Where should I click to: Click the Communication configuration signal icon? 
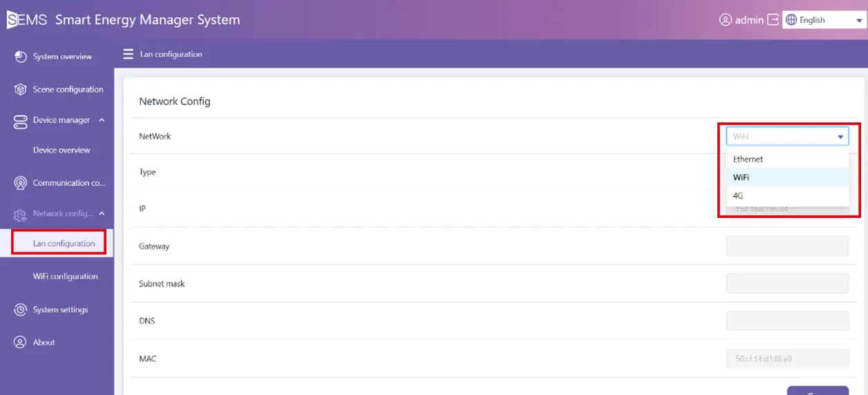pos(20,183)
